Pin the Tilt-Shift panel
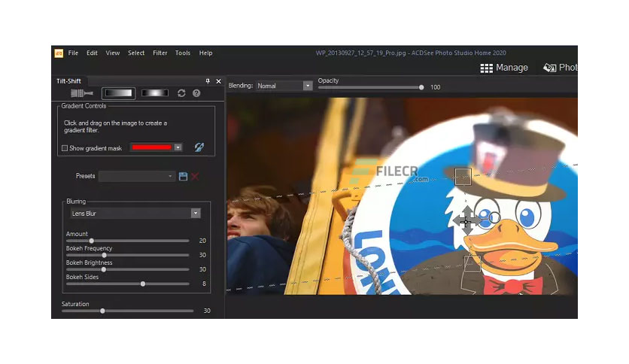Screen dimensions: 629x364 coord(208,81)
